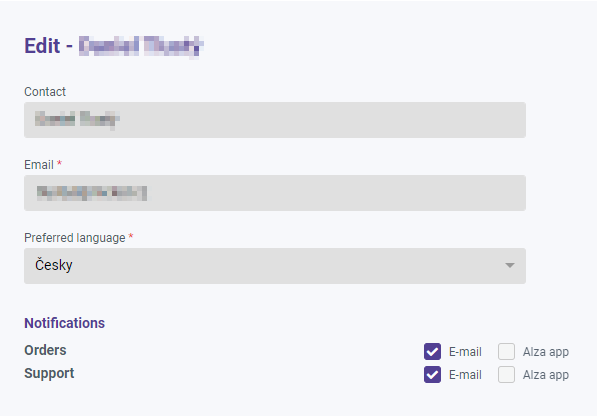This screenshot has height=416, width=597.
Task: Select the Notifications section heading
Action: (64, 323)
